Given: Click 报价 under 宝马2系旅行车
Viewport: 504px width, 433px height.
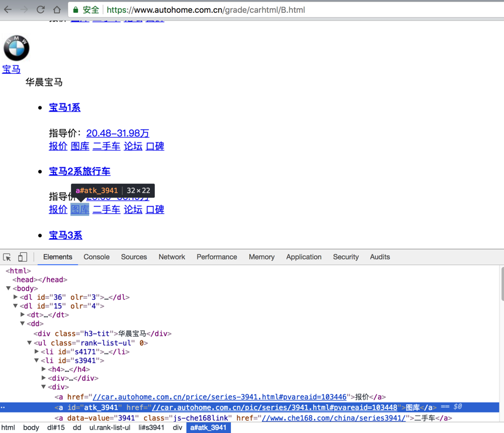Looking at the screenshot, I should tap(58, 209).
